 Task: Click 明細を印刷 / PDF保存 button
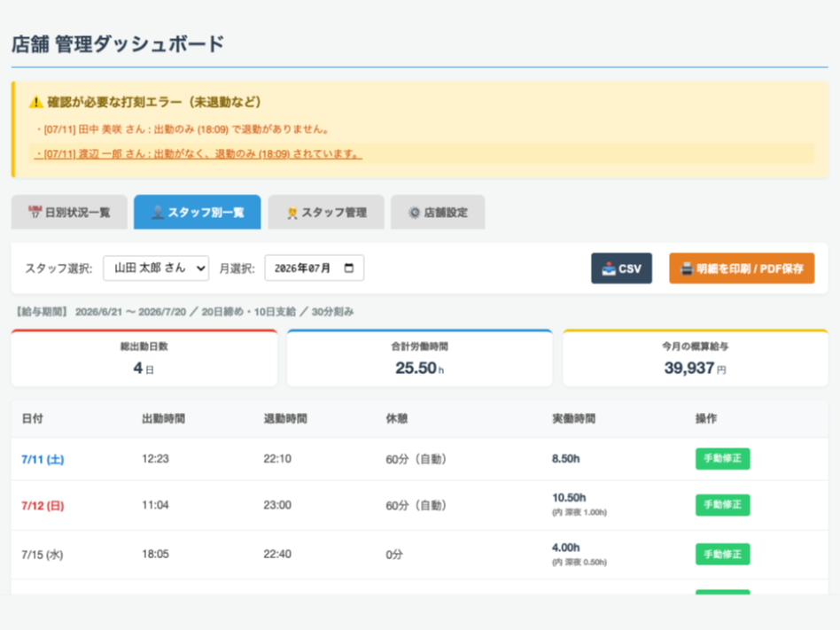(x=742, y=268)
